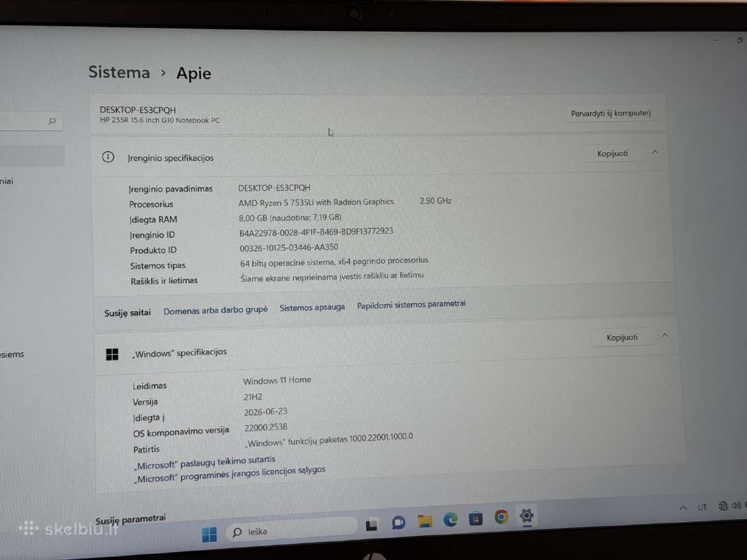Open Microsoft Edge from the taskbar
The image size is (747, 560).
450,519
